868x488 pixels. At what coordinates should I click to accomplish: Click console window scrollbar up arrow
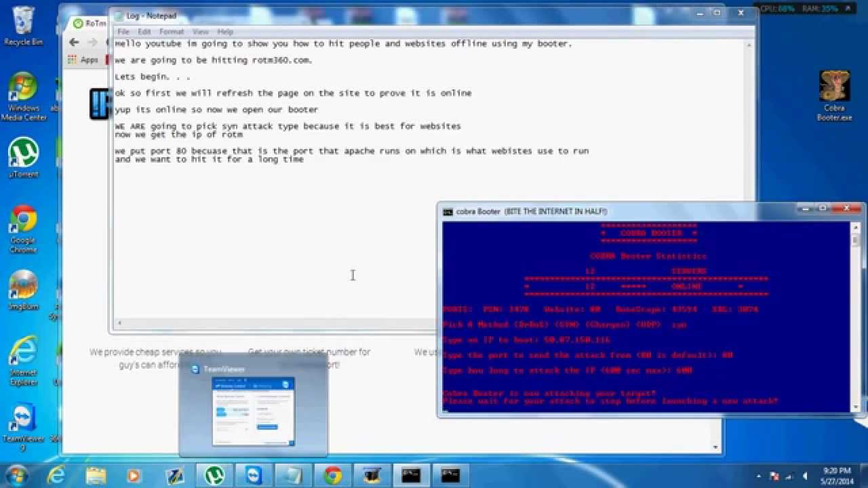click(x=856, y=228)
